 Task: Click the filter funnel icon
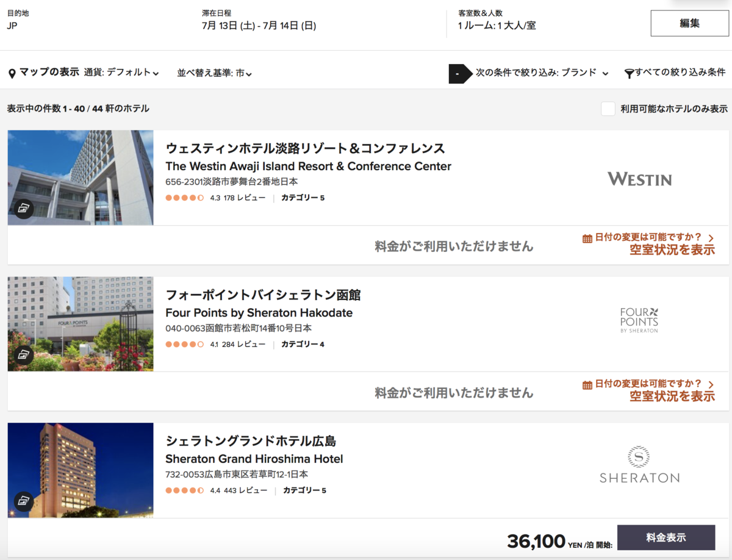pos(629,74)
